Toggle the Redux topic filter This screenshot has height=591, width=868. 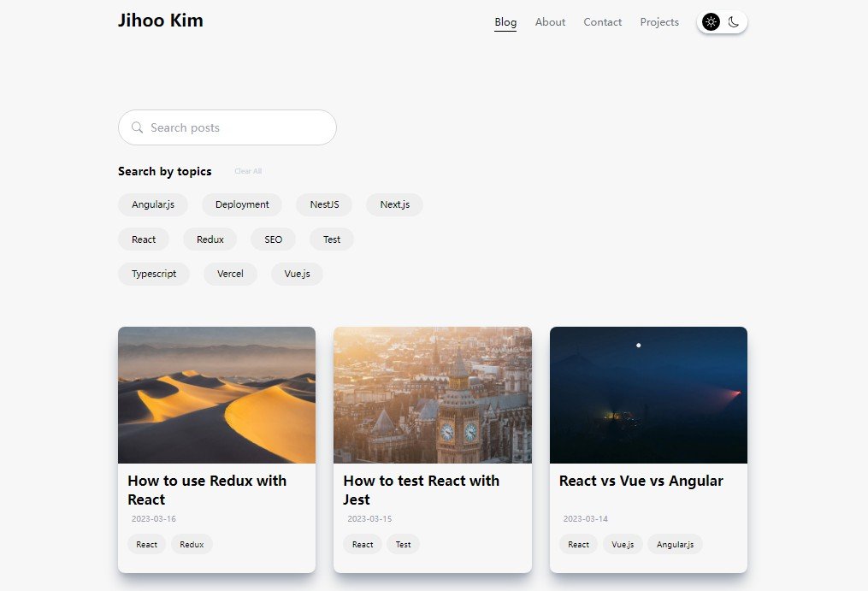pos(210,239)
